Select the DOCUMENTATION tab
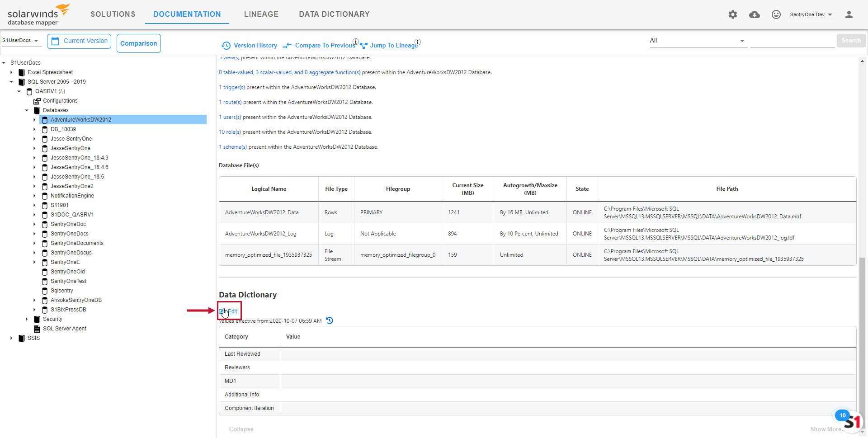The width and height of the screenshot is (868, 438). click(x=187, y=14)
